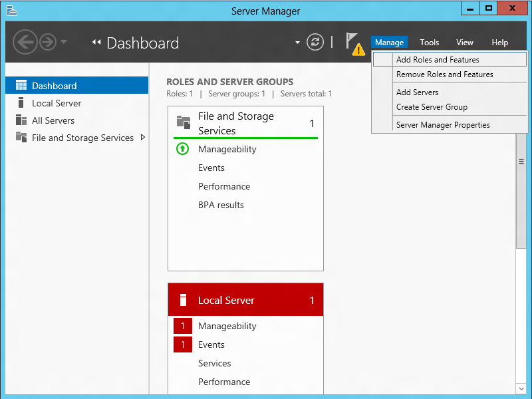Open the View menu
The height and width of the screenshot is (399, 532).
tap(464, 42)
